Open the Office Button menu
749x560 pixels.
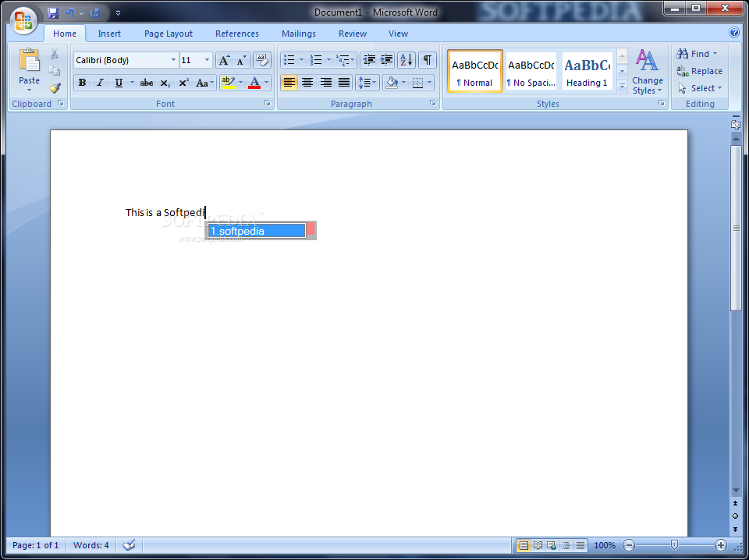pos(23,20)
